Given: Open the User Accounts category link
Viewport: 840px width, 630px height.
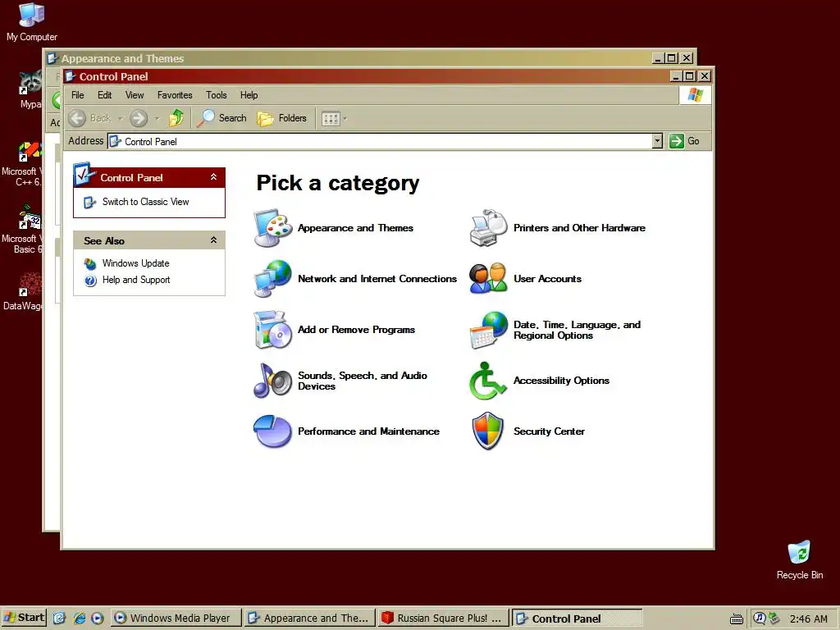Looking at the screenshot, I should point(547,279).
